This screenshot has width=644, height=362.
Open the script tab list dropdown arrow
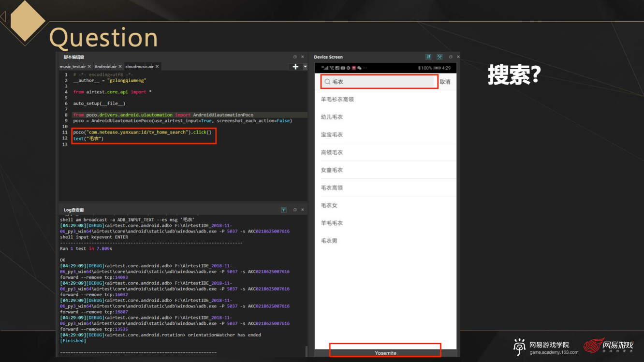(x=305, y=67)
